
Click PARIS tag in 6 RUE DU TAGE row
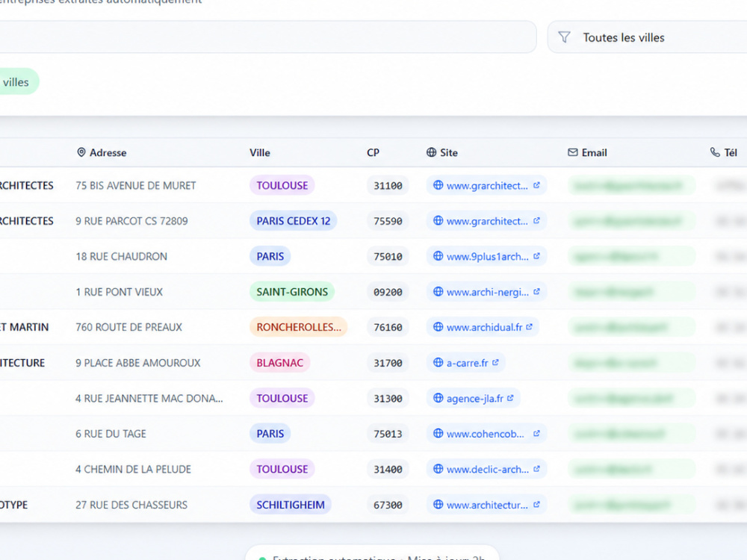(x=270, y=434)
